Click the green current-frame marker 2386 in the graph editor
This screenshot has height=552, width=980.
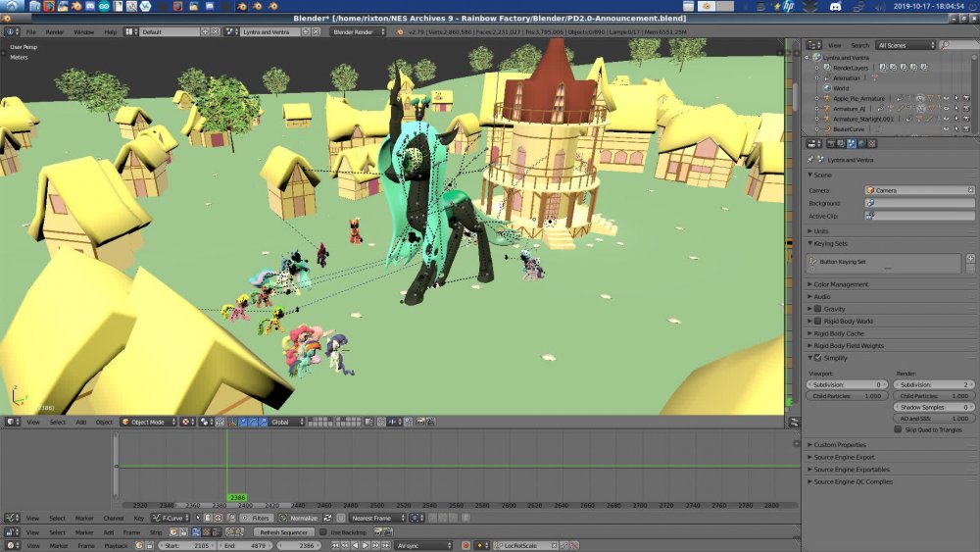pyautogui.click(x=237, y=498)
